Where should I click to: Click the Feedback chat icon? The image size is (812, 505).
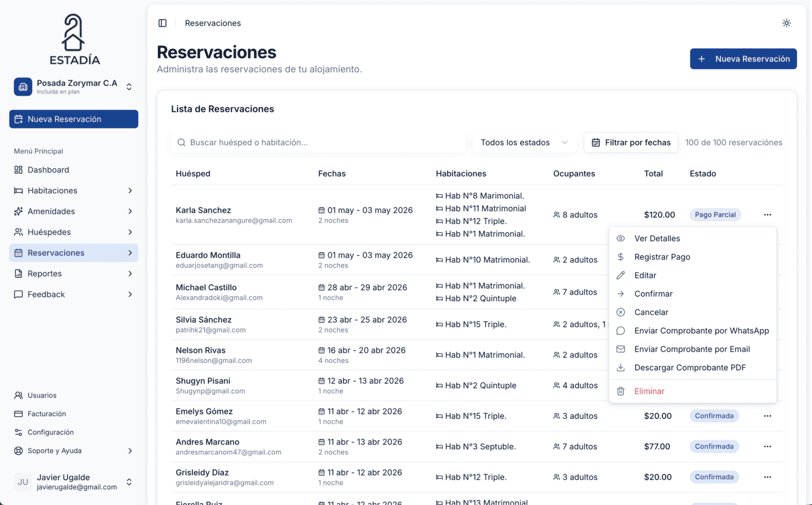click(18, 294)
